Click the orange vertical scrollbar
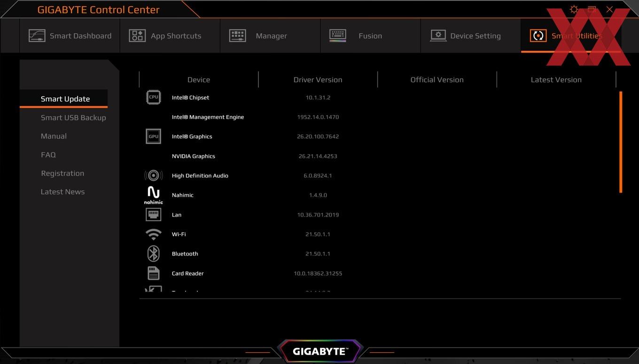Viewport: 639px width, 364px height. coord(621,142)
